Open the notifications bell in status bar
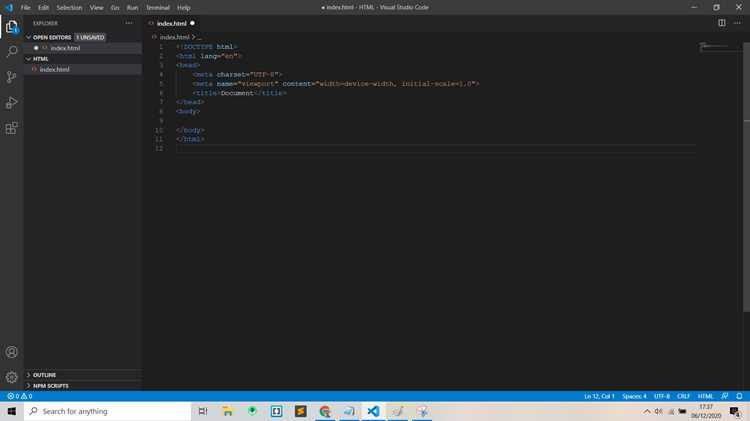Viewport: 750px width, 421px height. pyautogui.click(x=739, y=396)
